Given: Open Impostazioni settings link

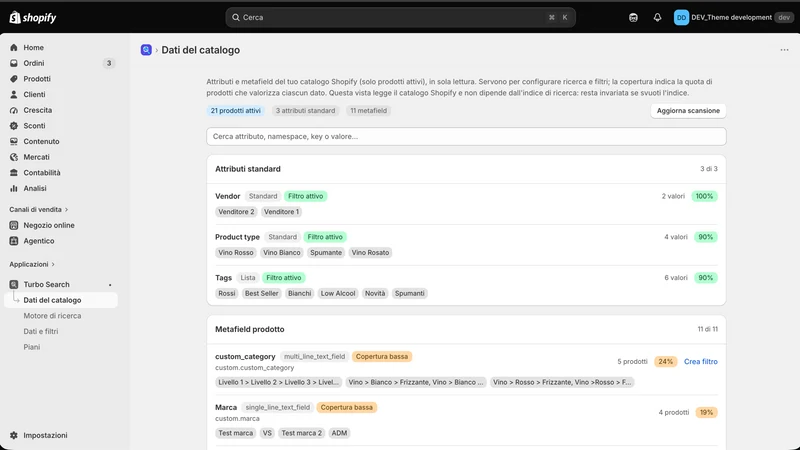Looking at the screenshot, I should pyautogui.click(x=45, y=435).
